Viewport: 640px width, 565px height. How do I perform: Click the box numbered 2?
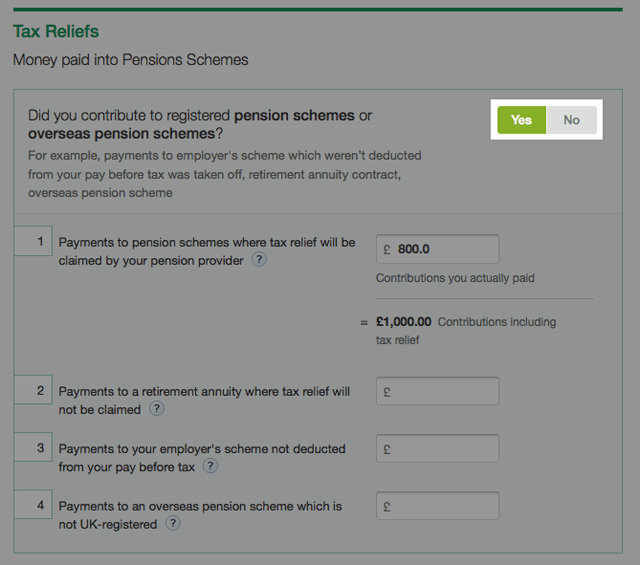(33, 390)
